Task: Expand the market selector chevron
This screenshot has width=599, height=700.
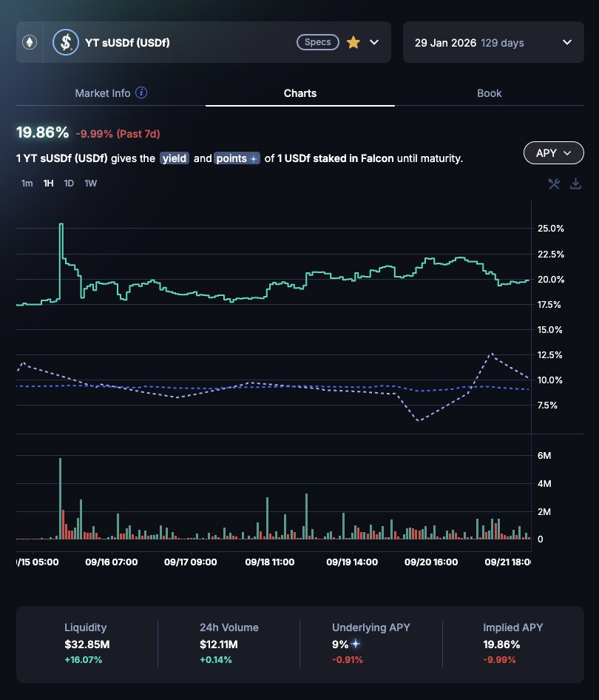Action: (374, 42)
